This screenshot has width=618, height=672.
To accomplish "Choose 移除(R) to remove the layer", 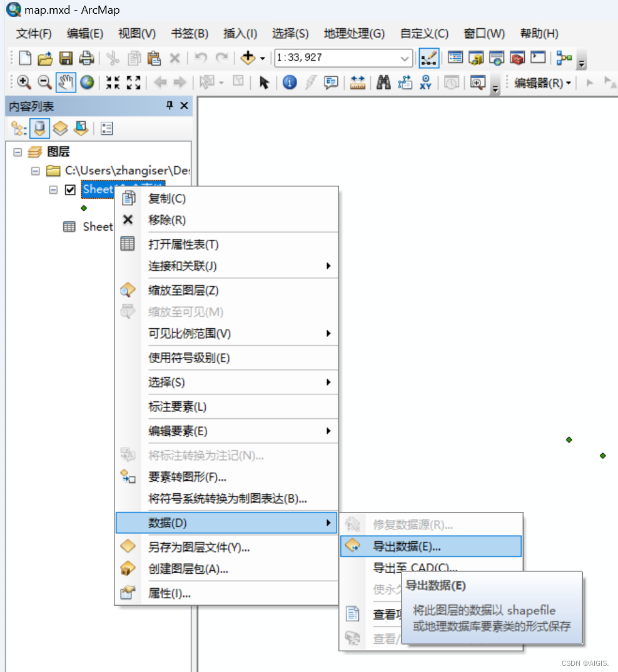I will (x=227, y=220).
